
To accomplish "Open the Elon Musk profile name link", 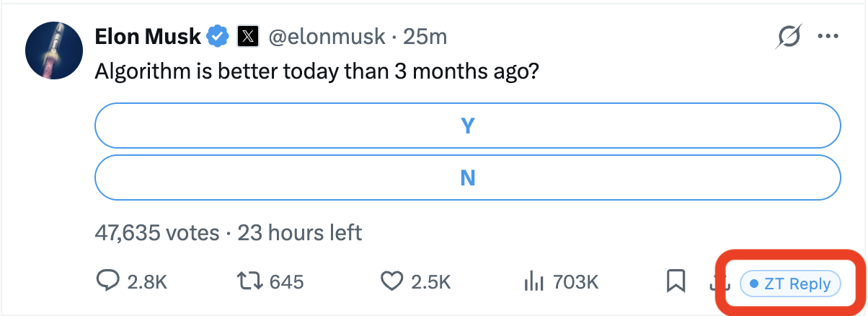I will tap(148, 37).
